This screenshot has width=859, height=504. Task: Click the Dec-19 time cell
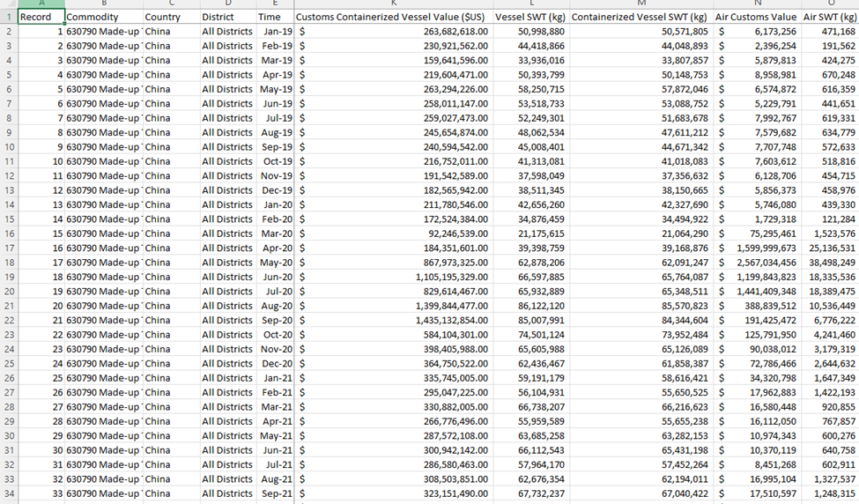pos(275,190)
